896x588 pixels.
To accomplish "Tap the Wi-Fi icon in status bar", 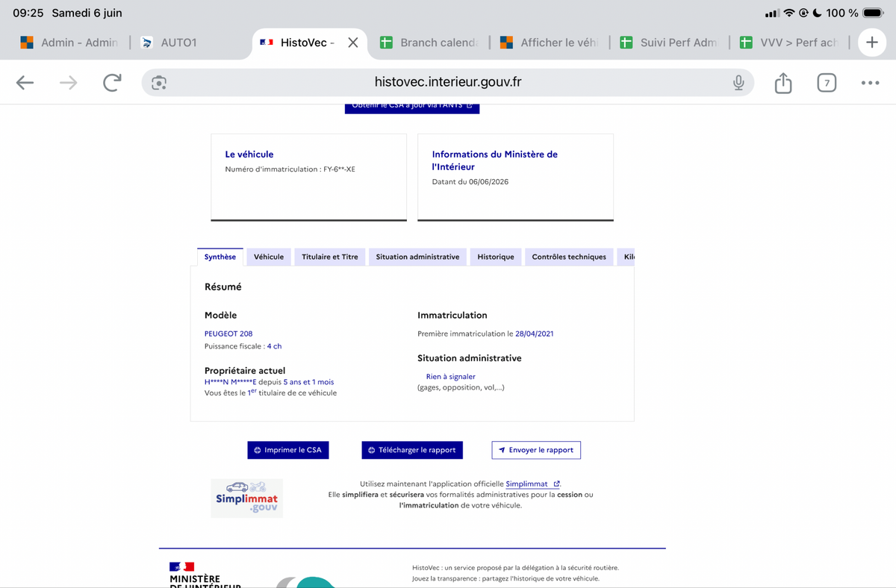I will [788, 13].
